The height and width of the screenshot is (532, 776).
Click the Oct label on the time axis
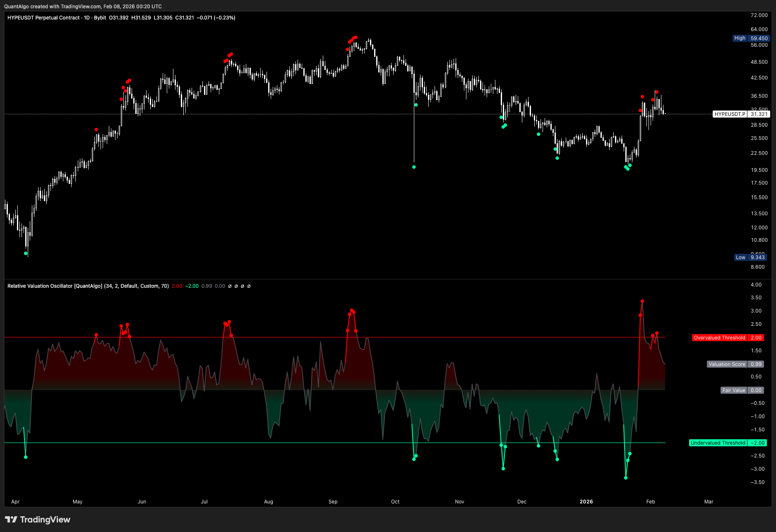(x=395, y=502)
